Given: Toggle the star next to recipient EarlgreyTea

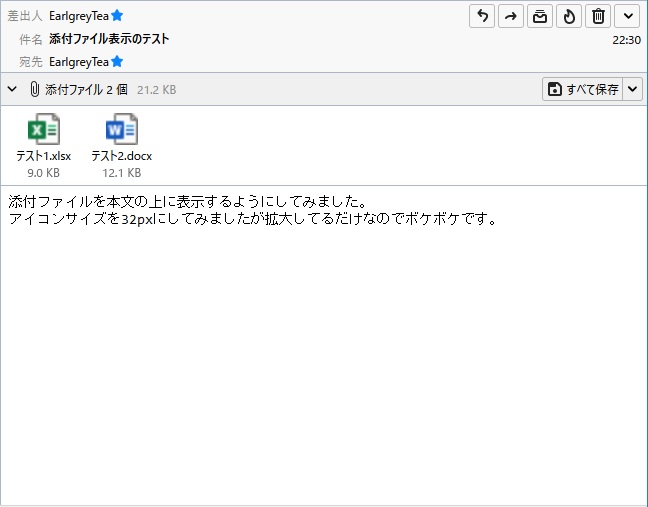Looking at the screenshot, I should pyautogui.click(x=117, y=62).
